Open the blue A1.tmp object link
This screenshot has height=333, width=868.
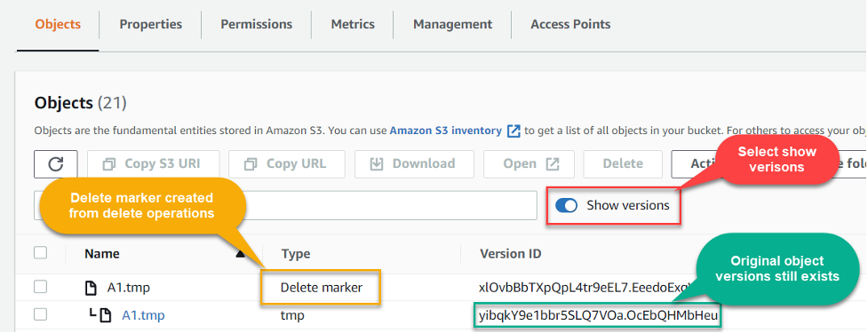click(x=143, y=315)
